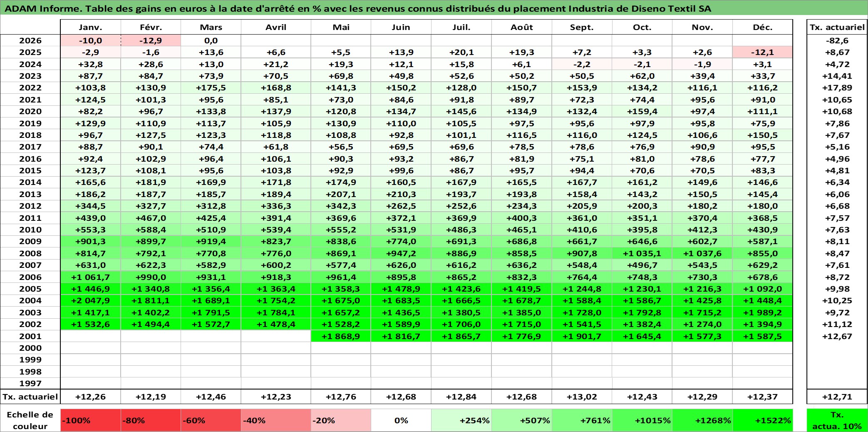Select the +175,5 cell in March 2022
The height and width of the screenshot is (432, 868).
[211, 87]
